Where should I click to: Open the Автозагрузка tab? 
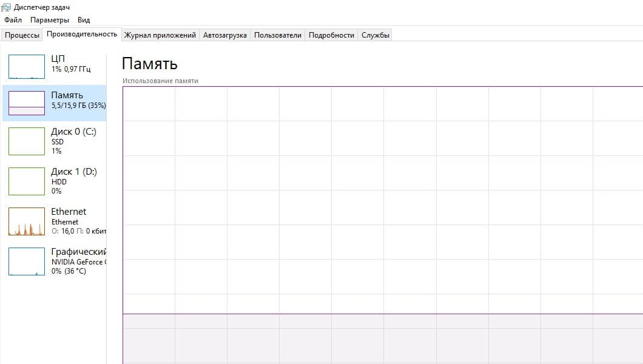tap(225, 35)
